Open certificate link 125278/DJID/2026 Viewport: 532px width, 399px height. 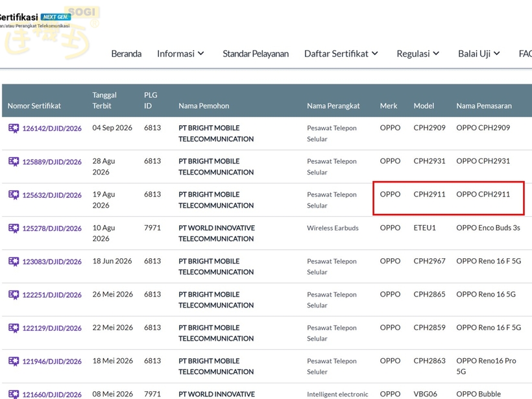[x=52, y=228]
